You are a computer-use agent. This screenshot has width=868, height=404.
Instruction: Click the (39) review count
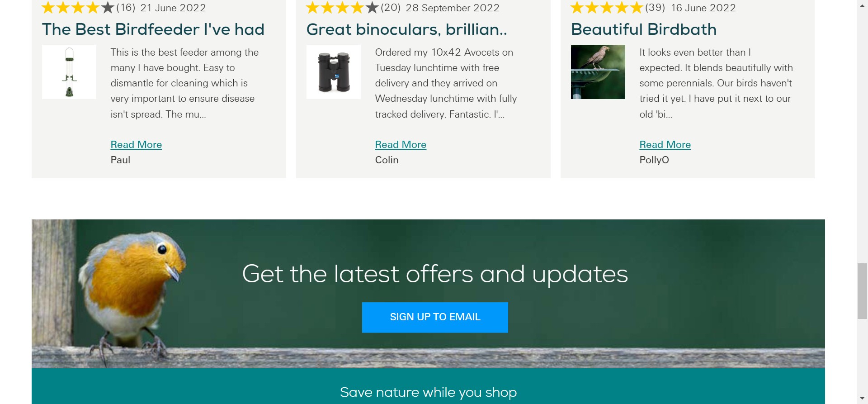coord(655,8)
